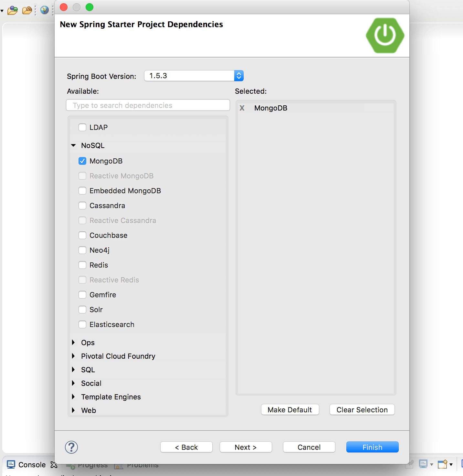Expand the SQL category
Viewport: 463px width, 476px height.
73,369
